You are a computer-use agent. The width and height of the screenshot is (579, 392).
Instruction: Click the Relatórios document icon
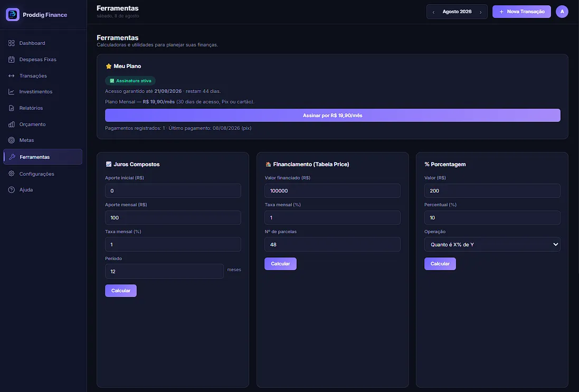tap(12, 108)
